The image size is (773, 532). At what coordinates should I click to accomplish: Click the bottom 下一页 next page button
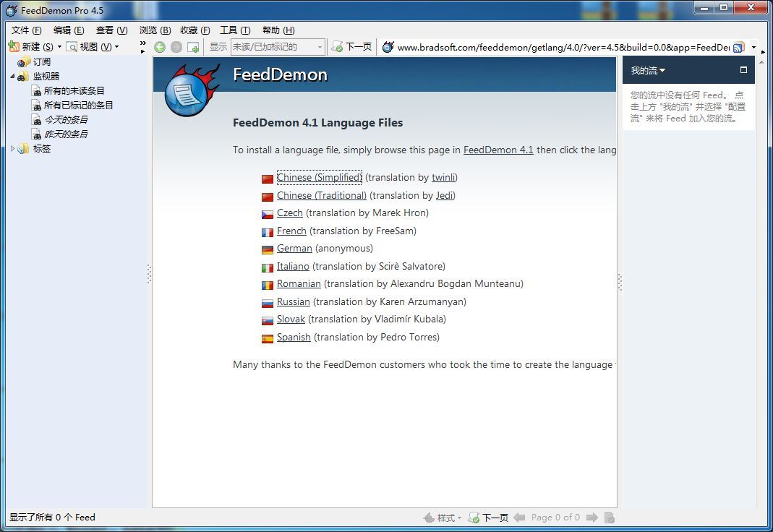tap(488, 518)
